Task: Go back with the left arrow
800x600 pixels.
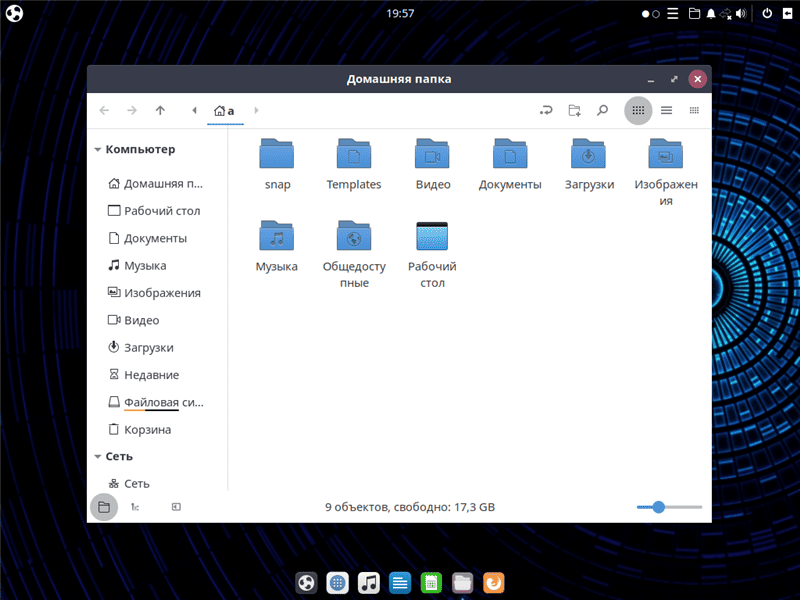Action: click(104, 110)
